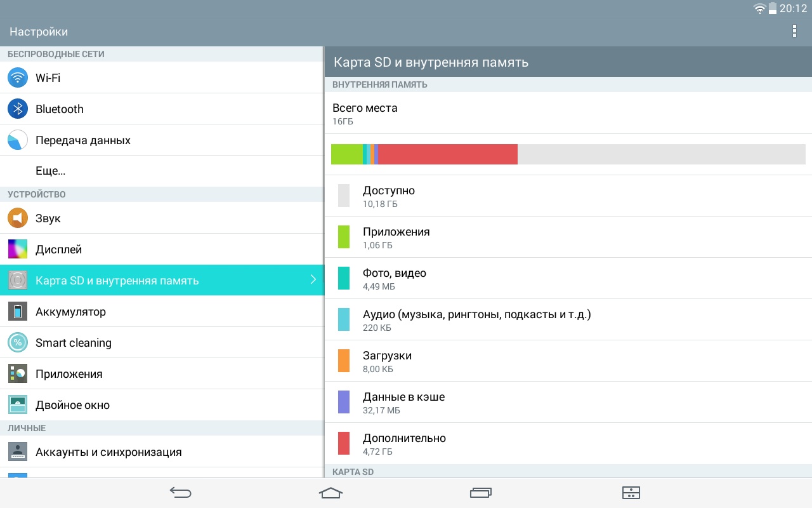This screenshot has height=508, width=812.
Task: Open Звук sound settings icon
Action: point(18,218)
